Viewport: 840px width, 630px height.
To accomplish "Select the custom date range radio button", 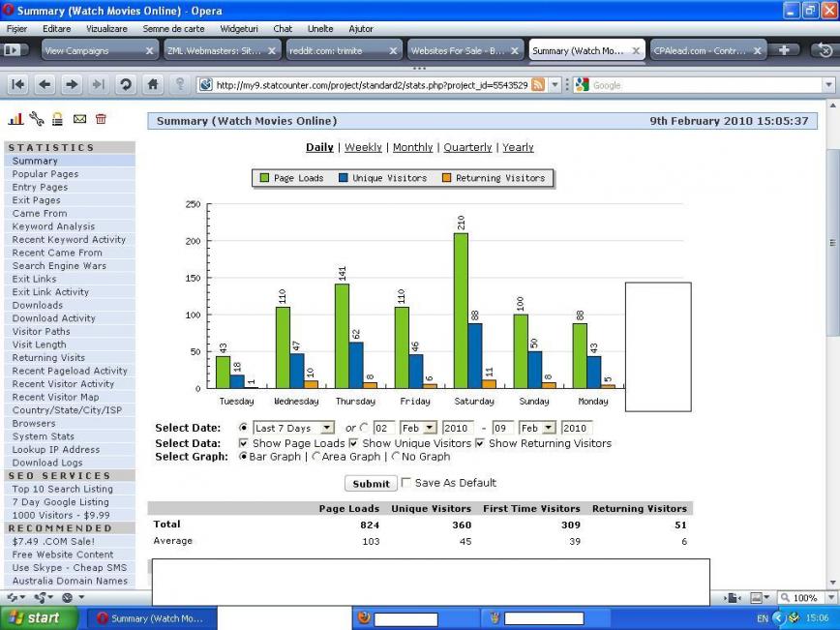I will tap(365, 428).
